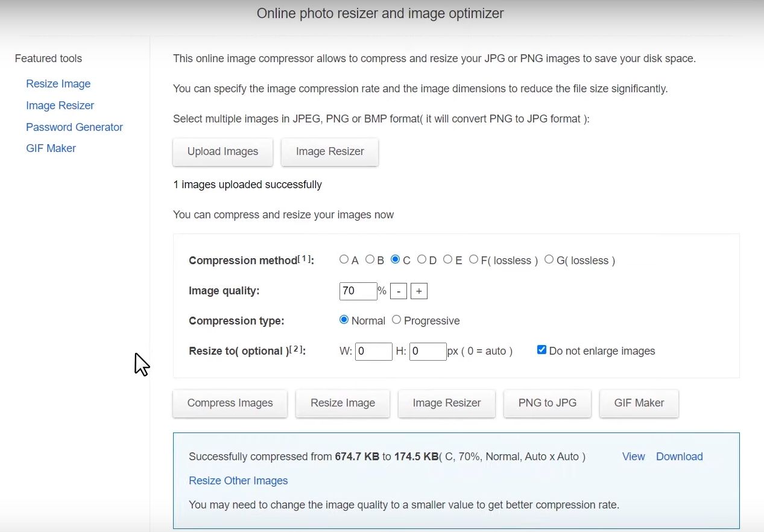Uncheck Do not enlarge images
This screenshot has width=764, height=532.
pyautogui.click(x=541, y=350)
